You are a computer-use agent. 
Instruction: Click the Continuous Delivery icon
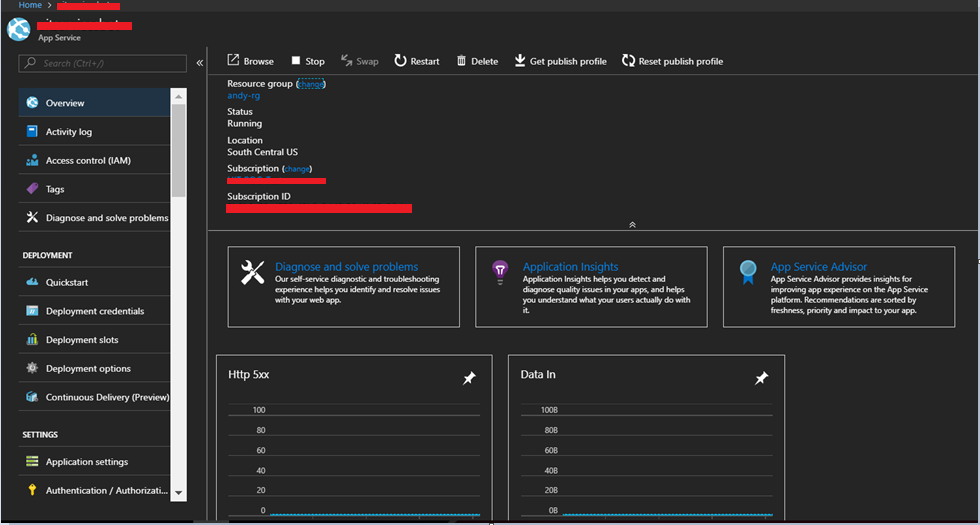click(32, 397)
